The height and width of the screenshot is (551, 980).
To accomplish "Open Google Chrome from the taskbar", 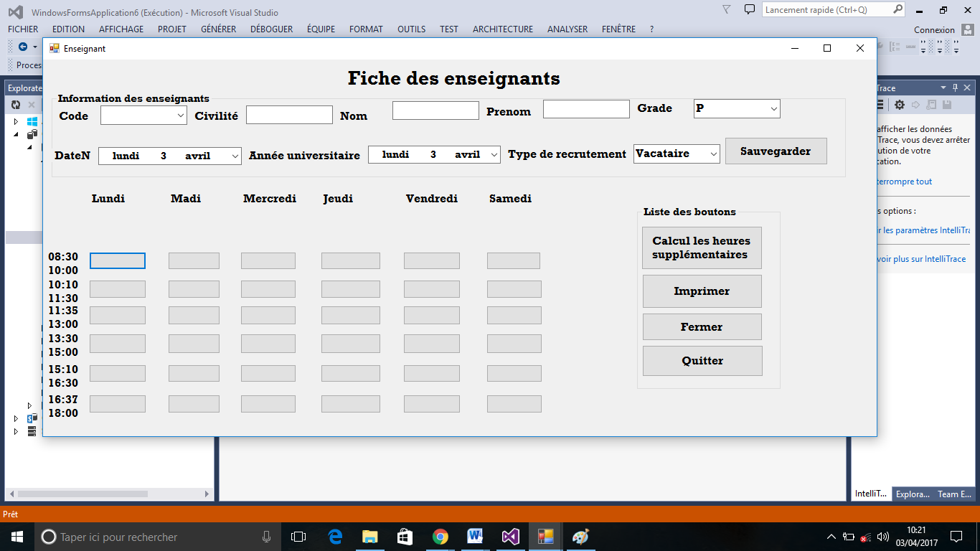I will [x=440, y=536].
